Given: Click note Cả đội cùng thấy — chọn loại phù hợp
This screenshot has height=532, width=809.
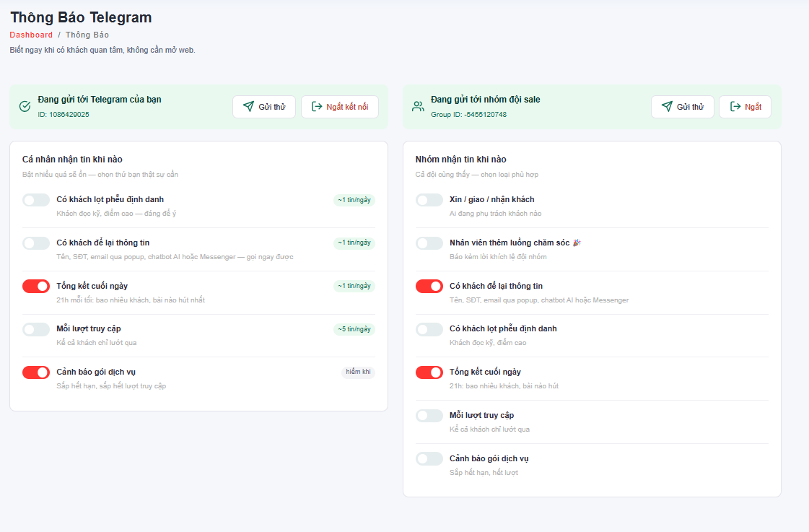Looking at the screenshot, I should point(477,175).
